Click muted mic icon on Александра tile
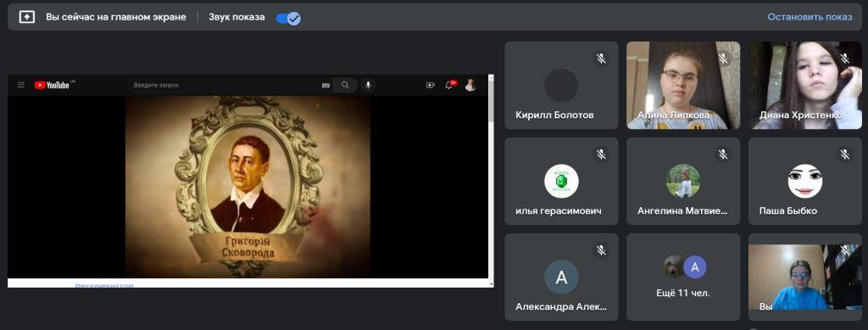 pos(601,250)
